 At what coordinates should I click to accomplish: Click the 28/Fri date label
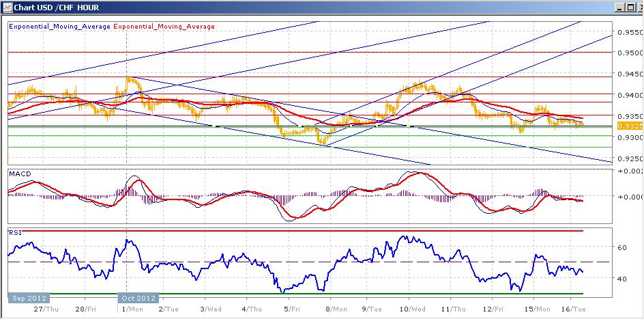tap(86, 309)
